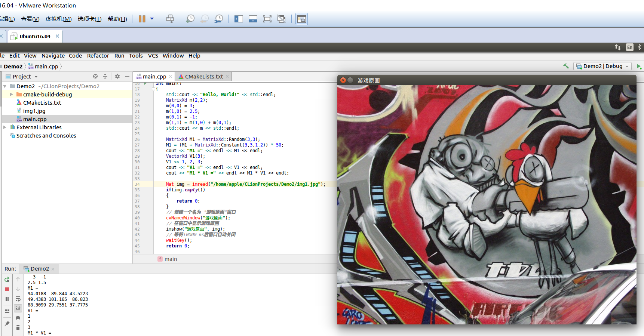Expand the cmake-build-debug folder
Viewport: 644px width, 336px height.
click(12, 95)
